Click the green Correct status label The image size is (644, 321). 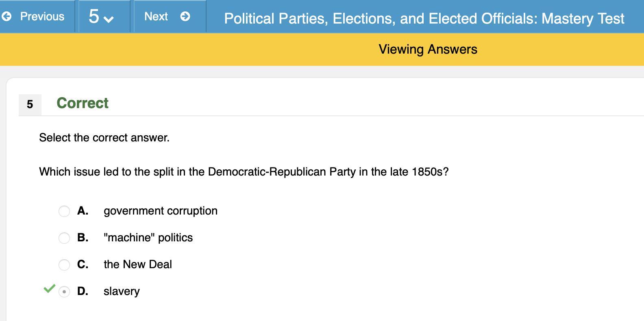[83, 103]
